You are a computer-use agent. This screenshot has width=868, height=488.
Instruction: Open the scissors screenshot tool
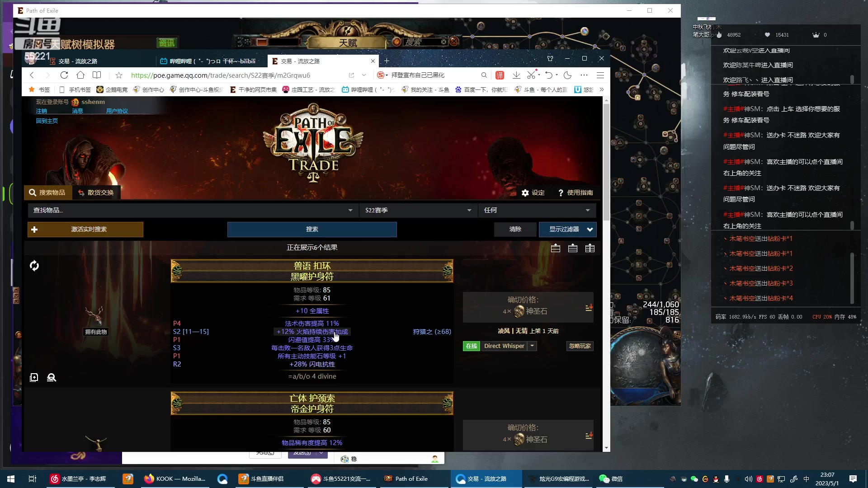click(531, 75)
